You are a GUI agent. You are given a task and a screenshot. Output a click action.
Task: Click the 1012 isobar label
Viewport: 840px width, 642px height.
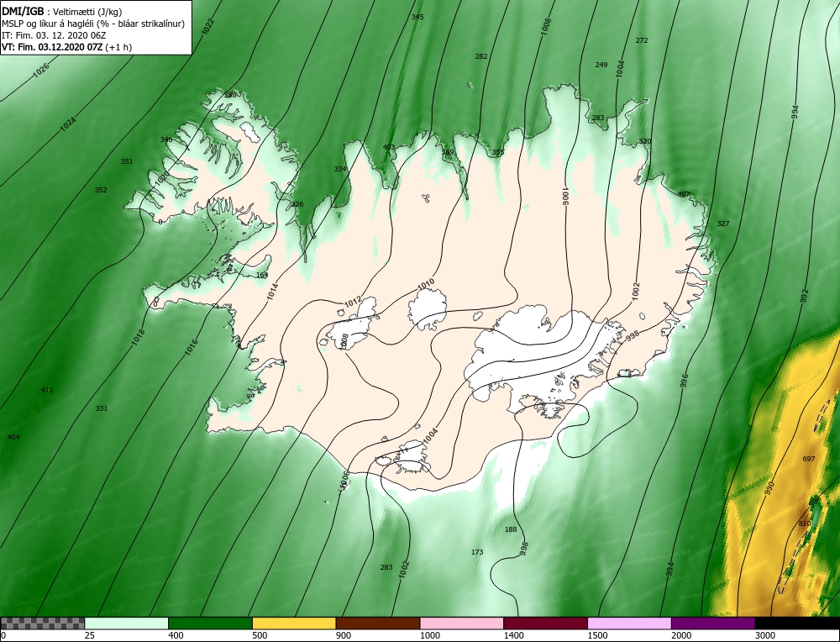353,303
